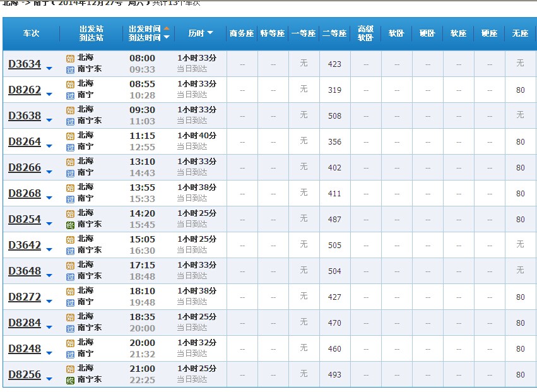Toggle the 历时 duration sort arrow

209,33
